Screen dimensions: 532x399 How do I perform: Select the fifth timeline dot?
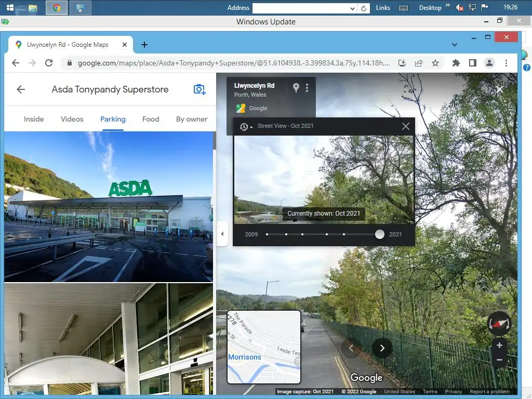click(x=344, y=234)
